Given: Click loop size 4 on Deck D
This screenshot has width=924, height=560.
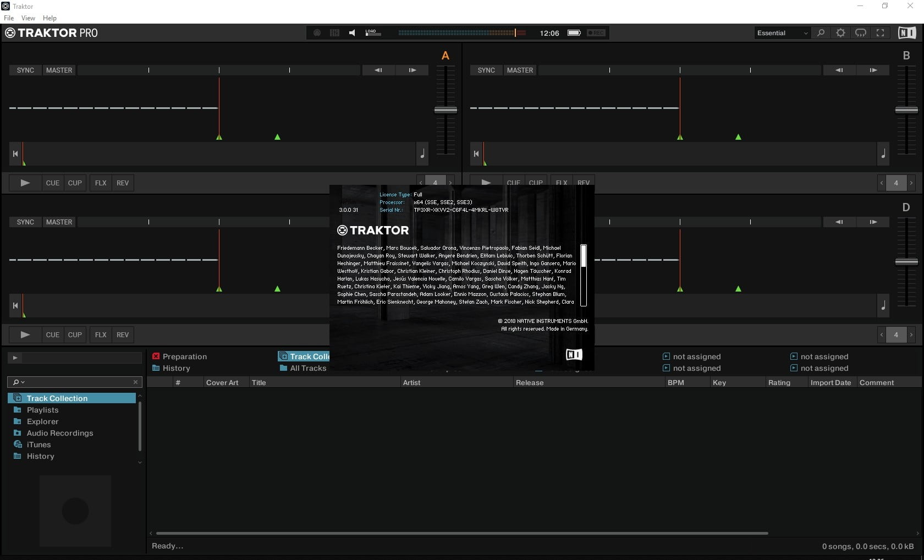Looking at the screenshot, I should click(x=896, y=335).
